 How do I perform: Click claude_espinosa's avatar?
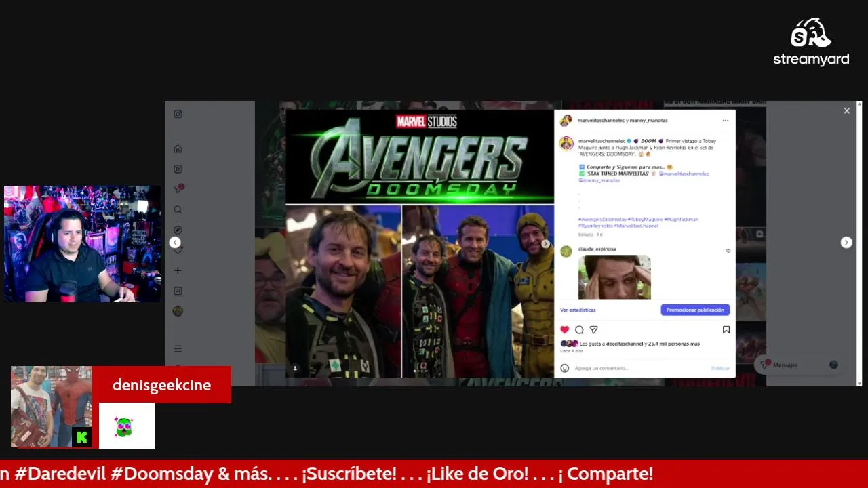click(x=566, y=251)
